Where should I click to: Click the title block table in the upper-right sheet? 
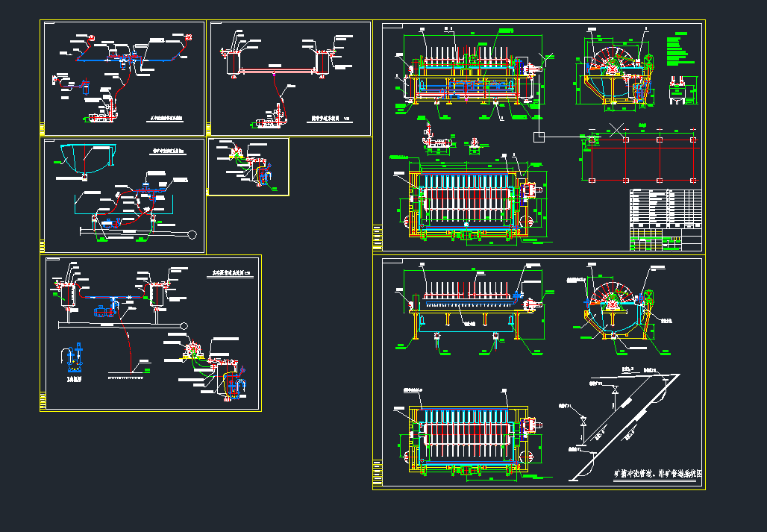pyautogui.click(x=666, y=219)
